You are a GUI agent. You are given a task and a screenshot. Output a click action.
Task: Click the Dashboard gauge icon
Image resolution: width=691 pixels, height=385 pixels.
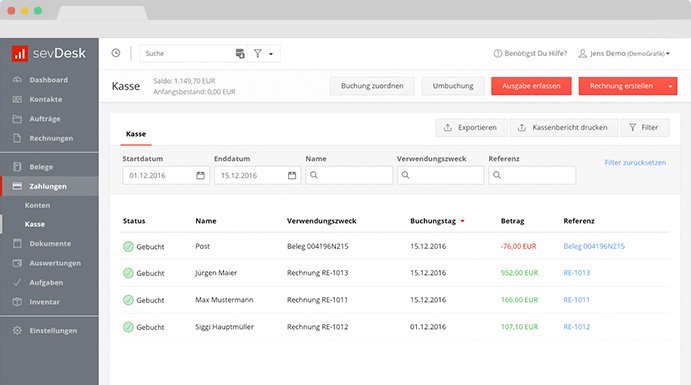click(x=17, y=80)
